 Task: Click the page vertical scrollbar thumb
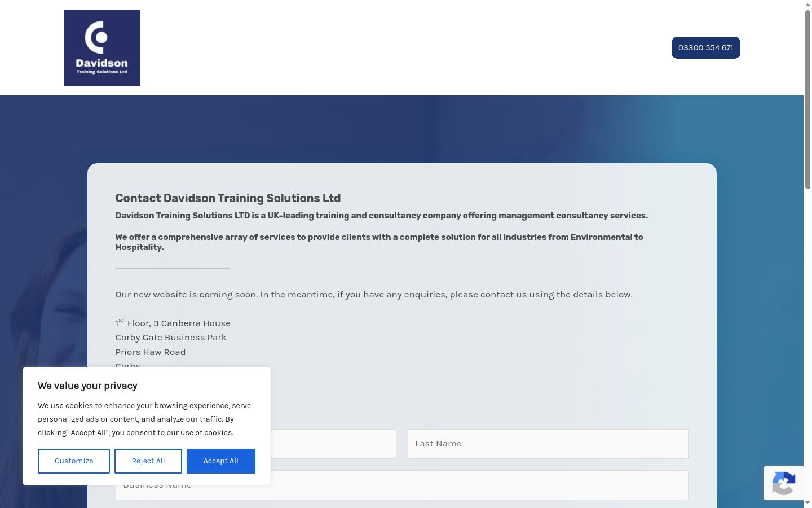pyautogui.click(x=807, y=99)
